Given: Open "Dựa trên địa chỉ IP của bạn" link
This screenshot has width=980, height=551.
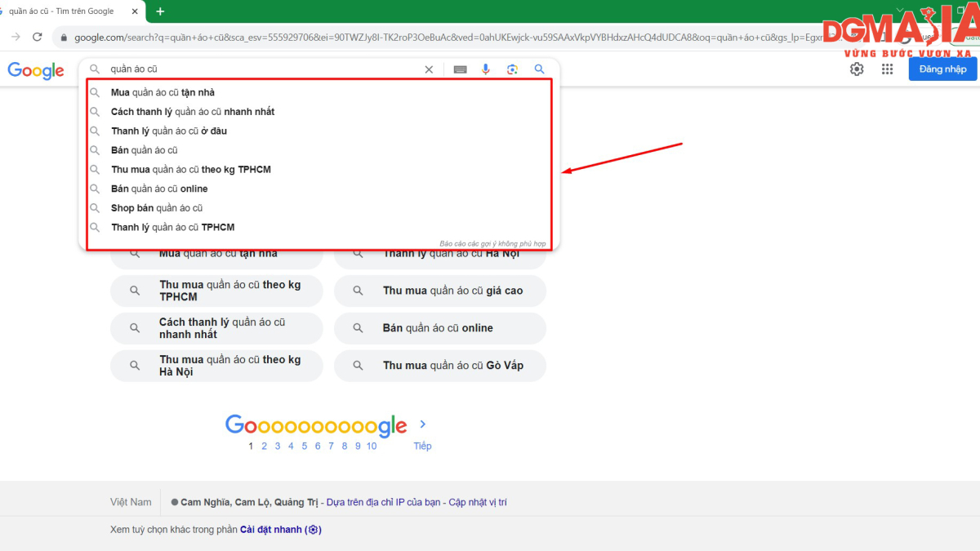Looking at the screenshot, I should coord(384,502).
